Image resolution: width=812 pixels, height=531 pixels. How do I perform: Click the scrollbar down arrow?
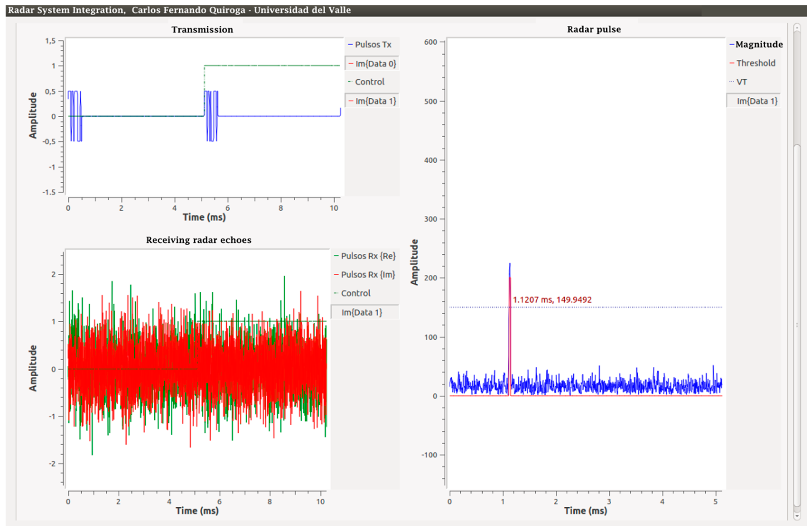pos(797,516)
